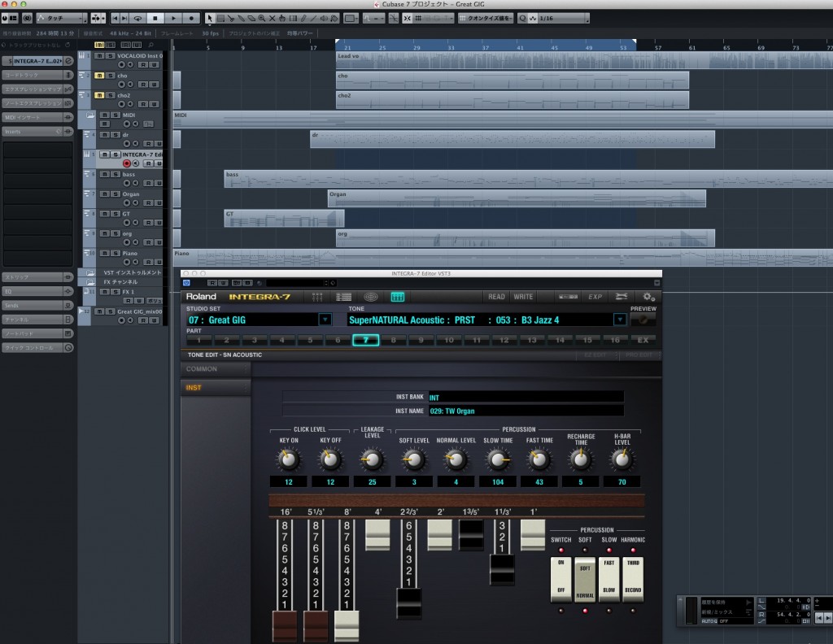833x644 pixels.
Task: Click the Lead vo event in arrangement
Action: coord(584,60)
